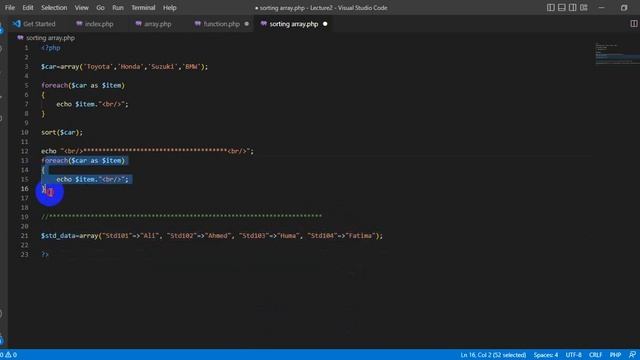Click the comment asterisks on line 19
Image resolution: width=640 pixels, height=360 pixels.
(181, 216)
